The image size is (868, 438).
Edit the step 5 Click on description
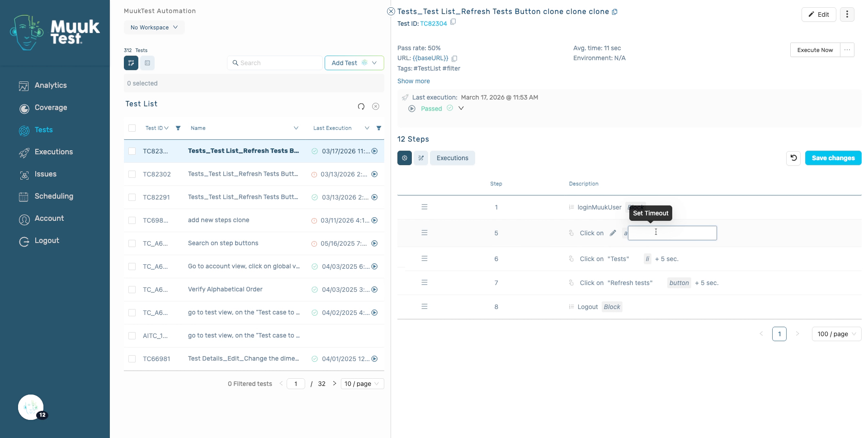tap(613, 233)
